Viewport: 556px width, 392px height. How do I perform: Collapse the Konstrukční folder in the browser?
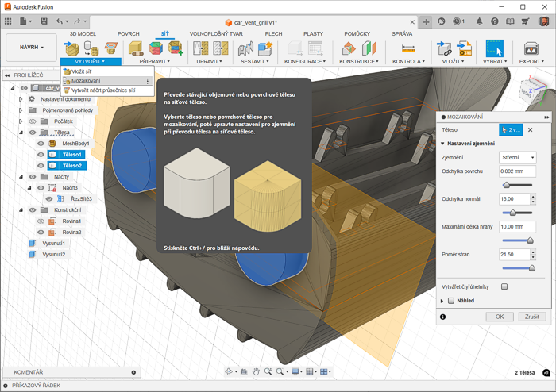coord(21,210)
